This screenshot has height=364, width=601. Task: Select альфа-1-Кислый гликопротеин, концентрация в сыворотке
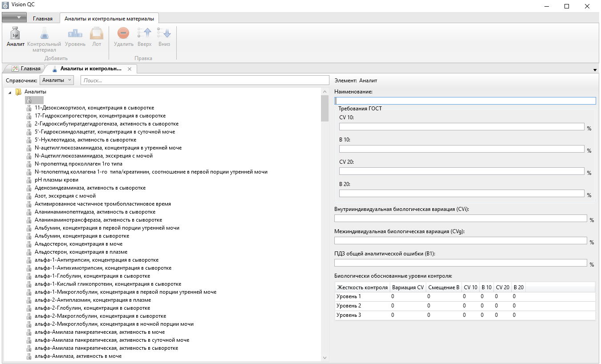pos(108,284)
